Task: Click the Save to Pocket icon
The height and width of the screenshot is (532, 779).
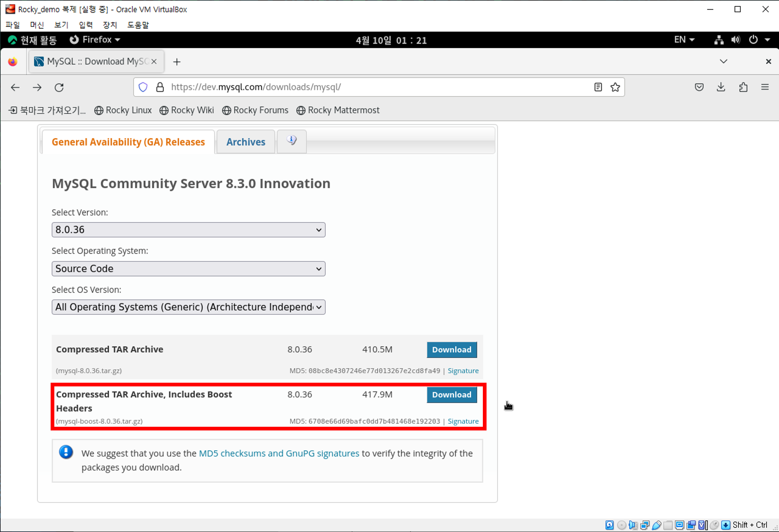Action: pyautogui.click(x=699, y=87)
